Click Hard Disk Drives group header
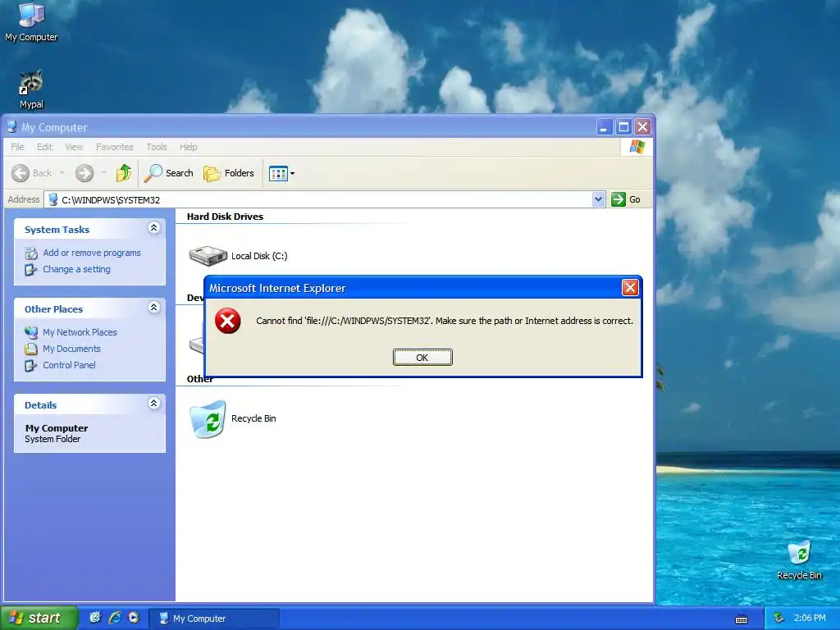The image size is (840, 630). [x=225, y=217]
